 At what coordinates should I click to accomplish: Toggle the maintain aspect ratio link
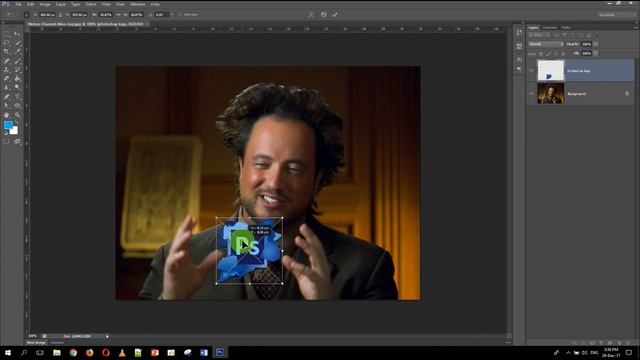tap(118, 15)
